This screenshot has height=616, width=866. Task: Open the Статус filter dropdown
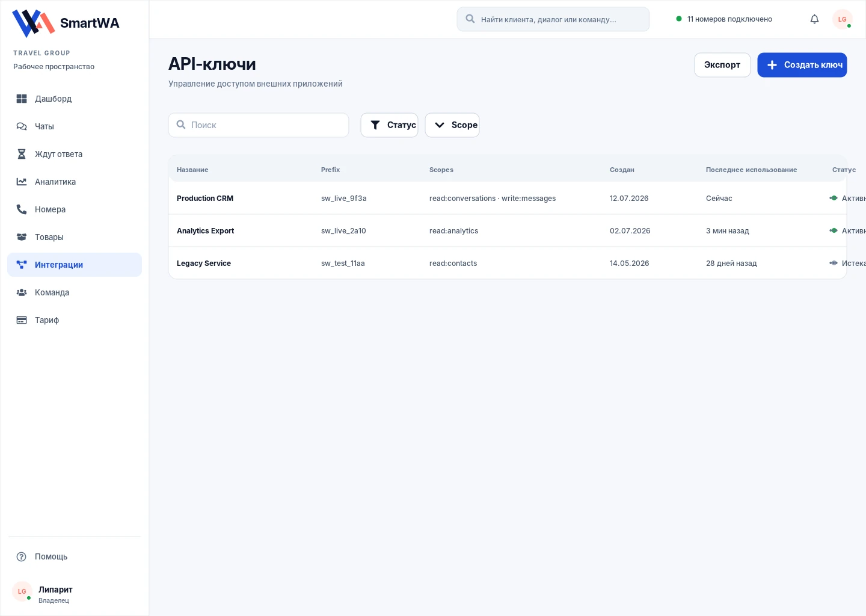point(390,125)
